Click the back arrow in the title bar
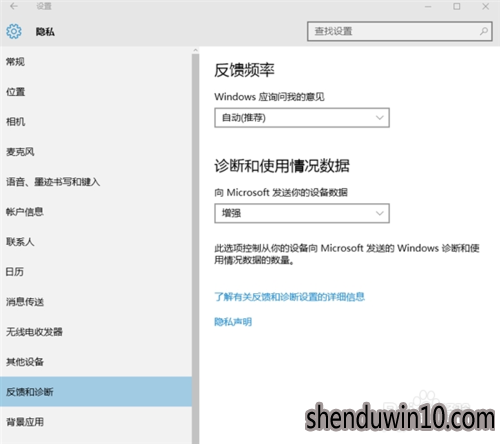This screenshot has width=500, height=444. click(x=13, y=6)
